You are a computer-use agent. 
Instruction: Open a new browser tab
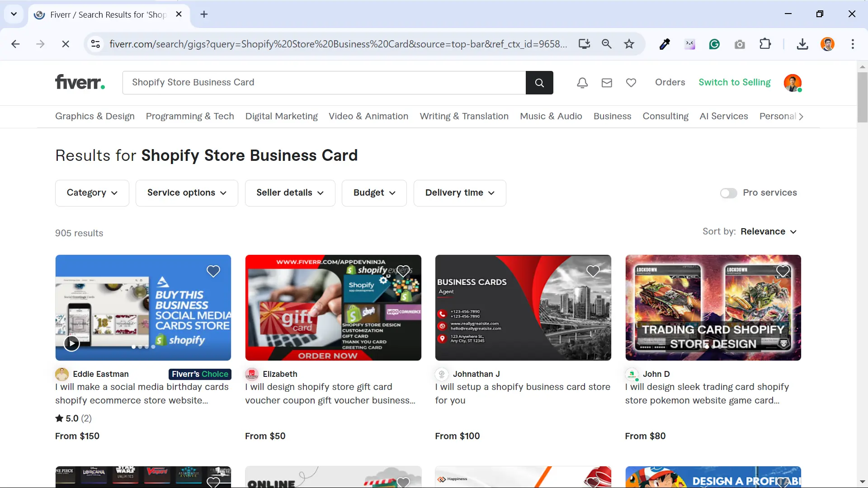[x=204, y=14]
